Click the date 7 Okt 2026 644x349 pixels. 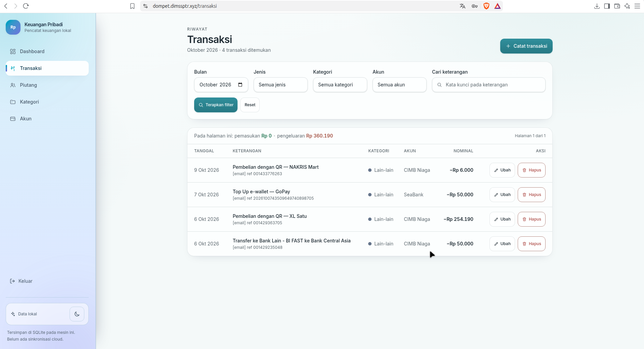[x=206, y=195]
